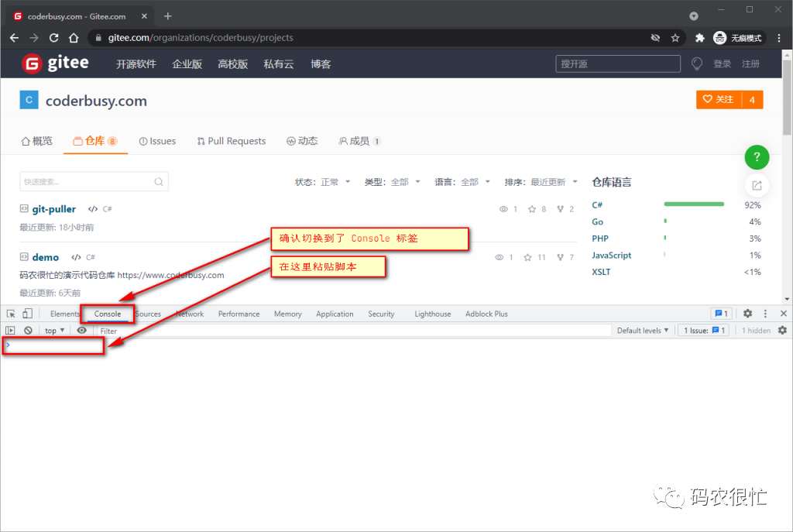Go to browser home page icon
The width and height of the screenshot is (793, 532).
click(74, 38)
